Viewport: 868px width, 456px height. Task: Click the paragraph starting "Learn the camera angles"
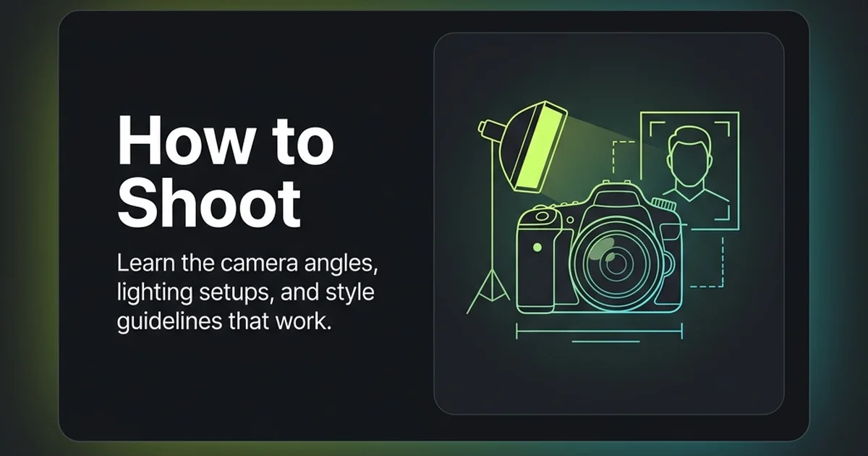click(247, 293)
